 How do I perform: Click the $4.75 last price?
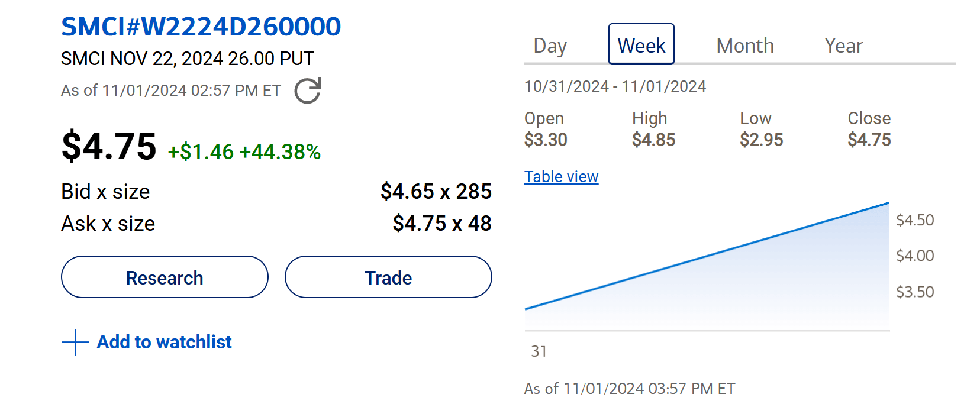[x=109, y=146]
